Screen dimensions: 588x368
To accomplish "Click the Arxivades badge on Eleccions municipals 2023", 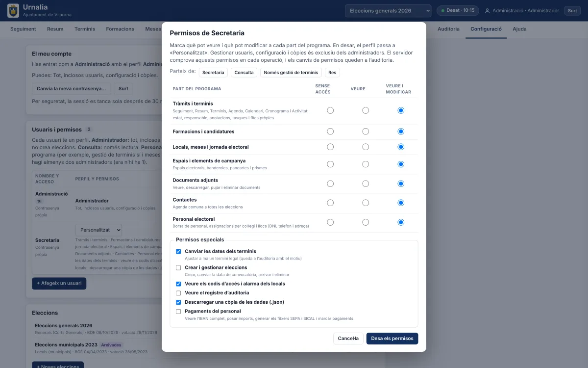I will click(111, 345).
